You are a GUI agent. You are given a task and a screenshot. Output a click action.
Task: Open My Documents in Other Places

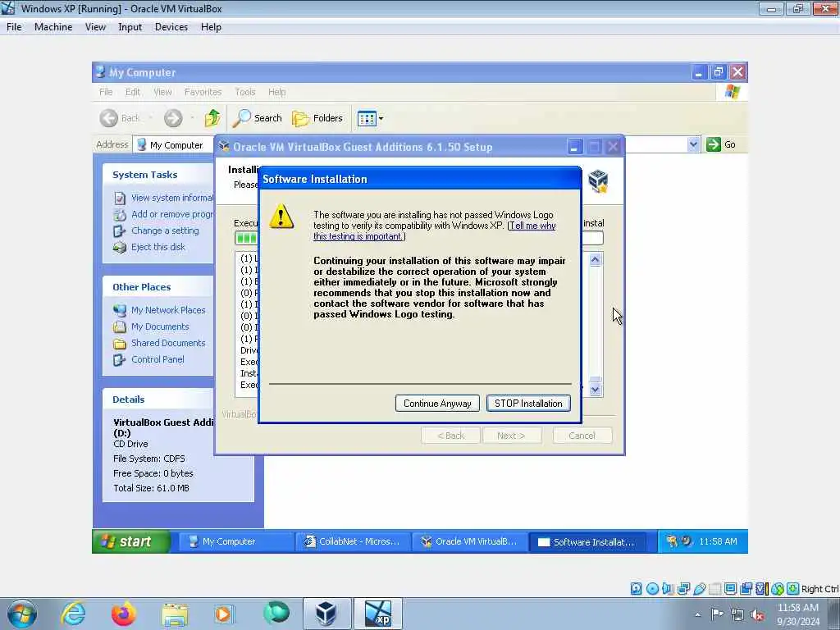click(160, 326)
